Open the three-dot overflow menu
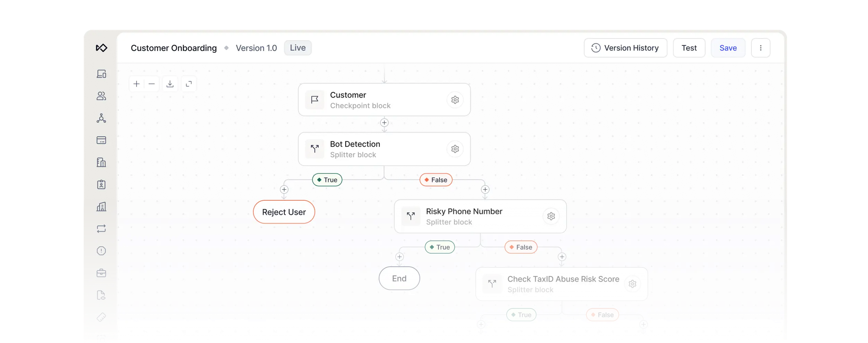The height and width of the screenshot is (343, 868). point(761,48)
